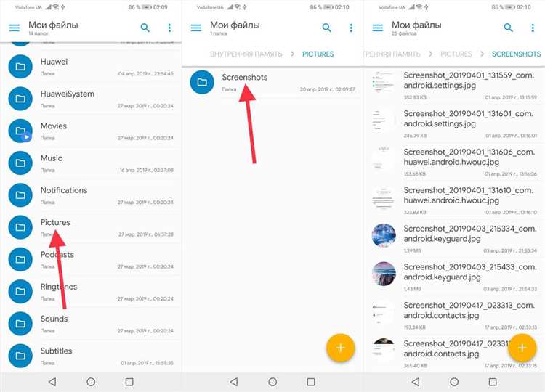The height and width of the screenshot is (392, 545).
Task: Open Screenshot_20190403_215433 keyguard image
Action: click(x=458, y=272)
